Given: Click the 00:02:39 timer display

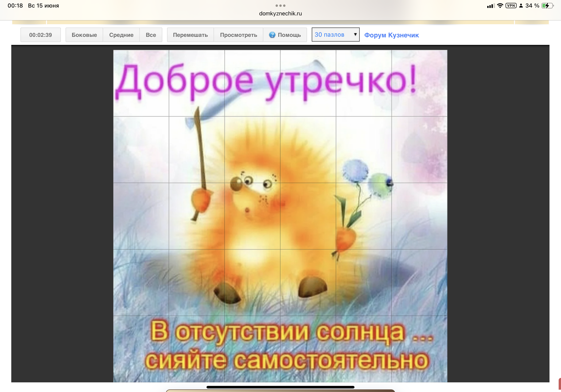Looking at the screenshot, I should 41,35.
